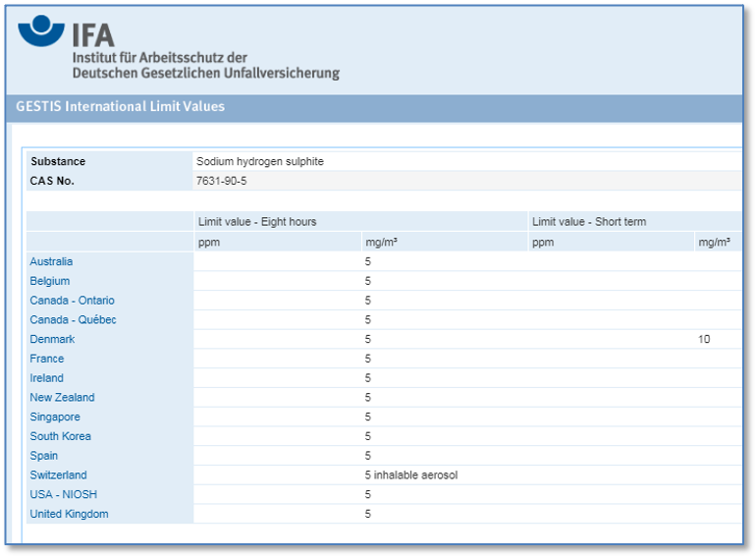Click the IFA logo emblem

41,30
